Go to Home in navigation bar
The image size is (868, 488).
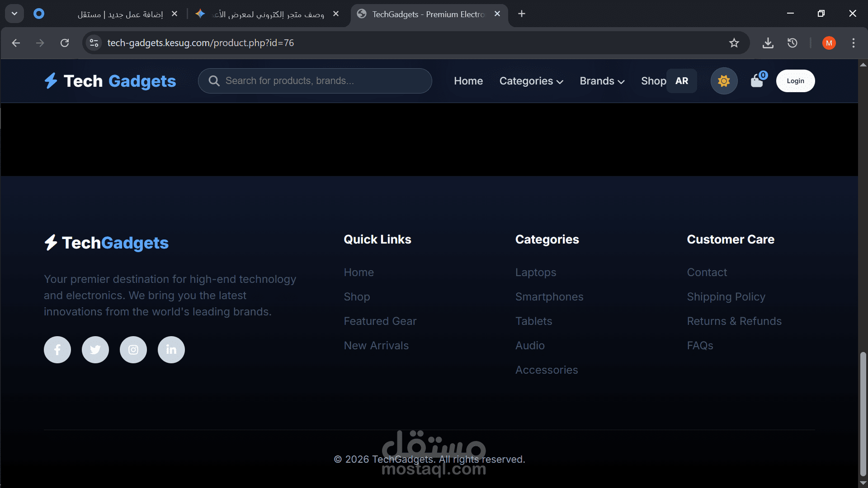(468, 81)
